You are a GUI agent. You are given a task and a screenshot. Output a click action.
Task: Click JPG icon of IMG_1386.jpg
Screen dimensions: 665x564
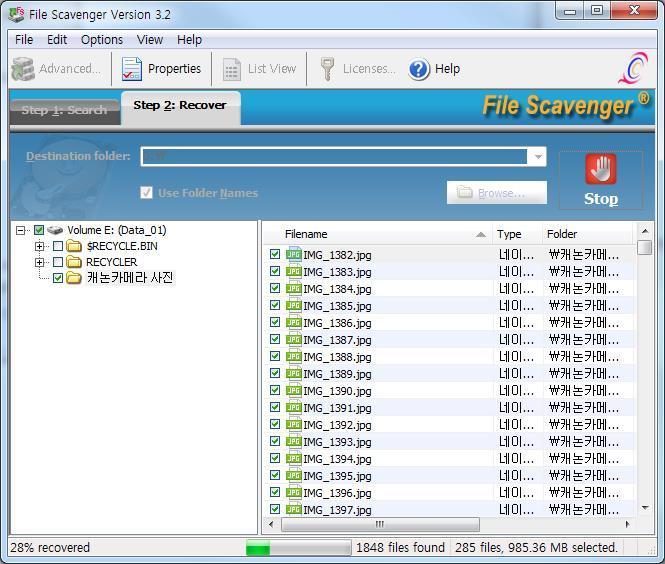click(x=293, y=322)
